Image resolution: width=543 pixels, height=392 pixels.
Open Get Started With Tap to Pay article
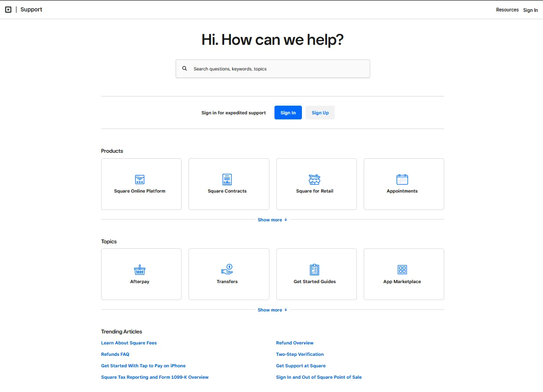143,365
